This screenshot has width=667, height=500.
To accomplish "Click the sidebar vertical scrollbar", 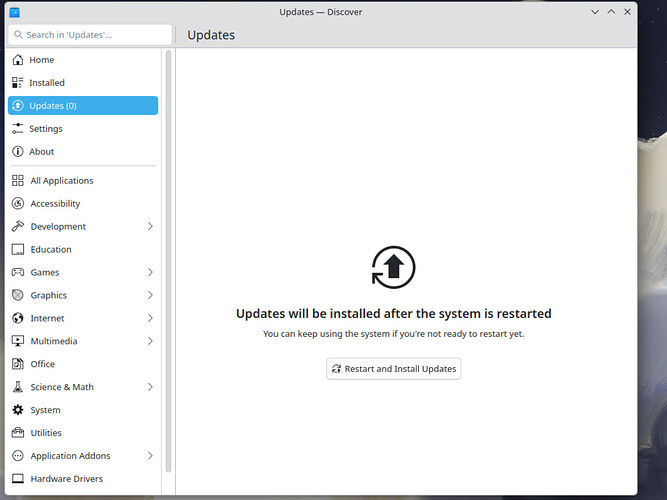I will 168,261.
